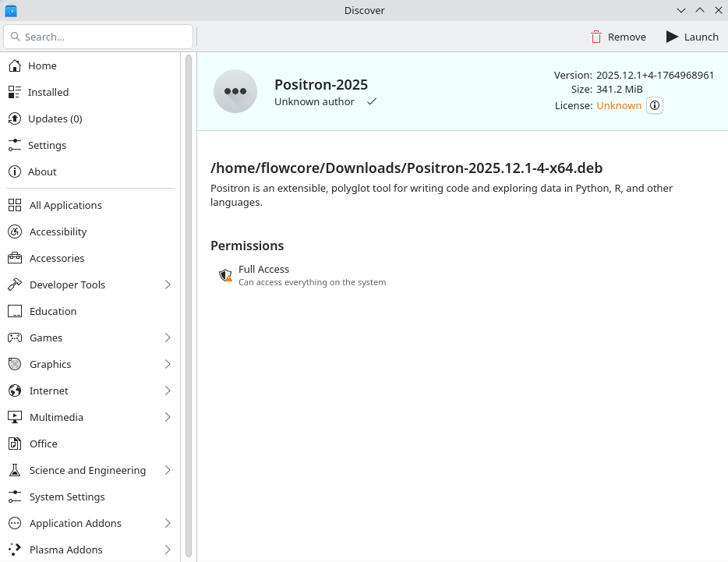
Task: Click the Science and Engineering flask icon
Action: coord(15,470)
